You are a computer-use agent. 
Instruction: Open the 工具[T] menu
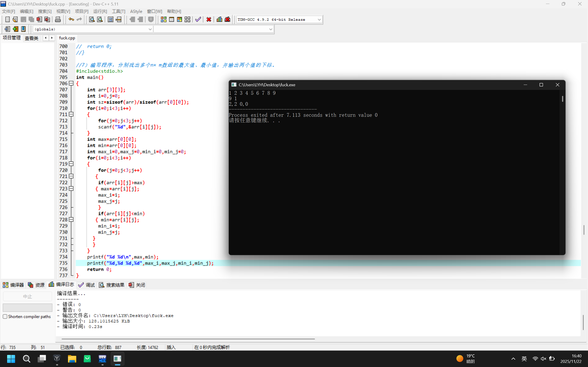(118, 11)
